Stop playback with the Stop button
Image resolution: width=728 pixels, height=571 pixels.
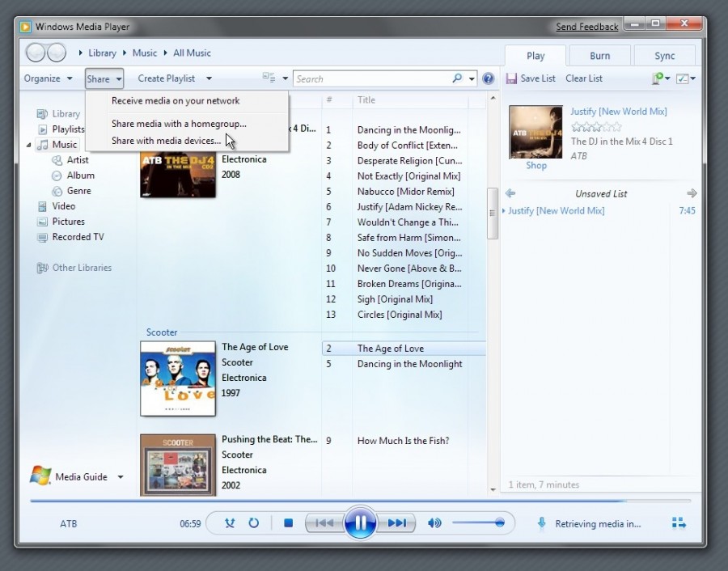(288, 523)
